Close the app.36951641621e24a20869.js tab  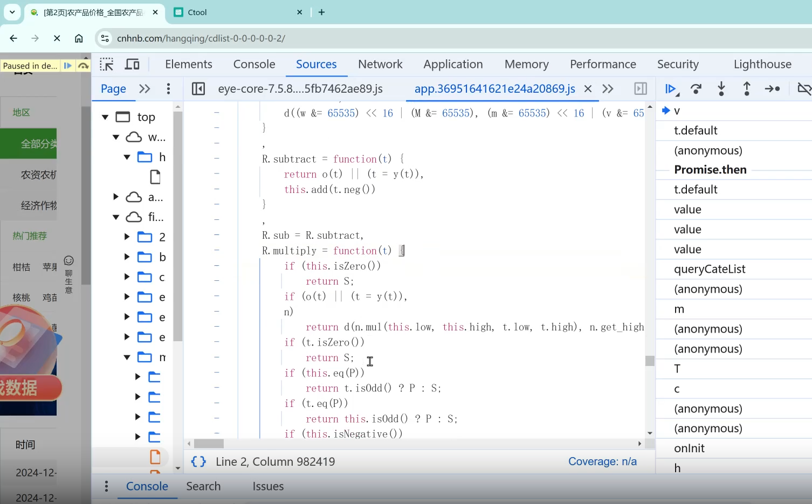coord(588,88)
